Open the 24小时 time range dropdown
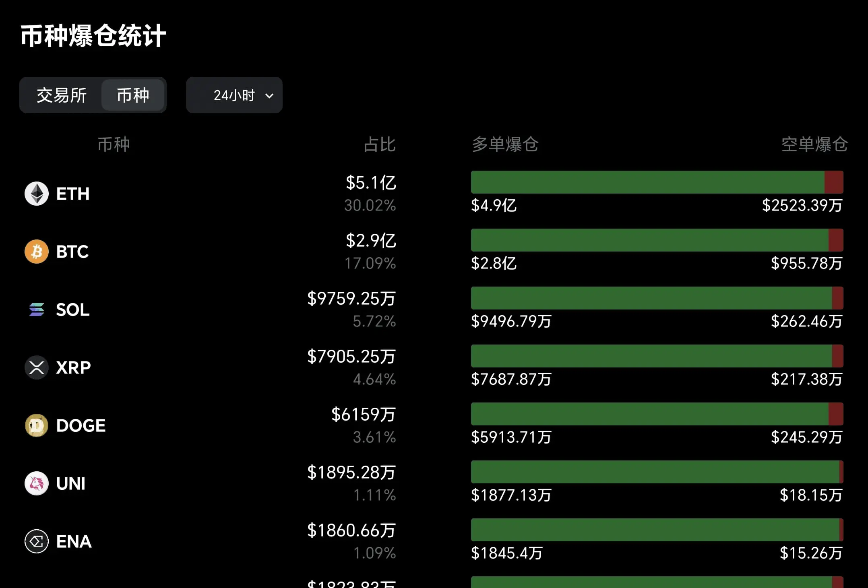This screenshot has width=868, height=588. pos(234,95)
